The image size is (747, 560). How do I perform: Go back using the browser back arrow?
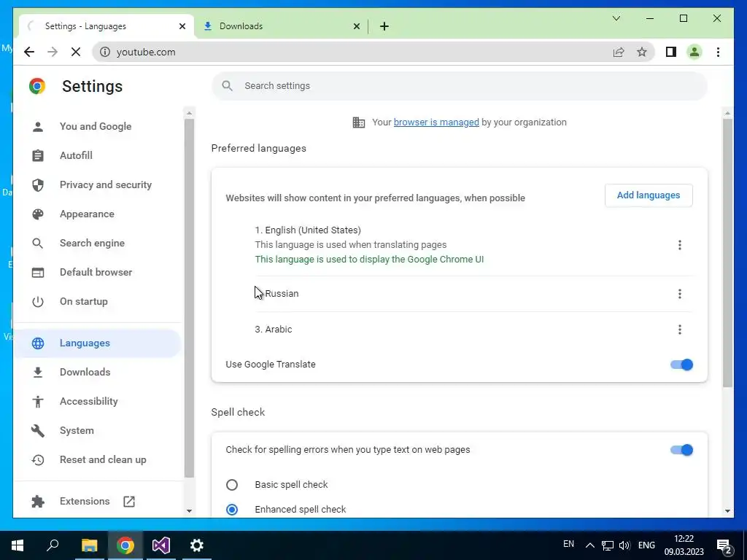[x=29, y=52]
